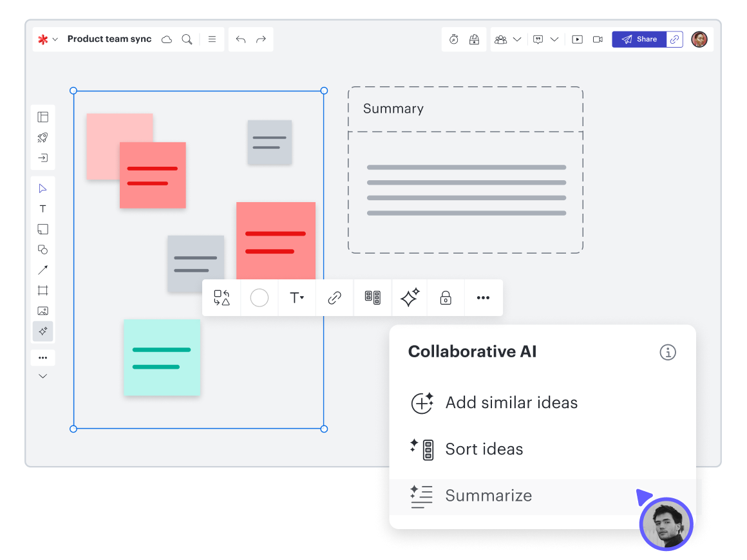Start the timer from top bar
Screen dimensions: 747x560
(454, 39)
